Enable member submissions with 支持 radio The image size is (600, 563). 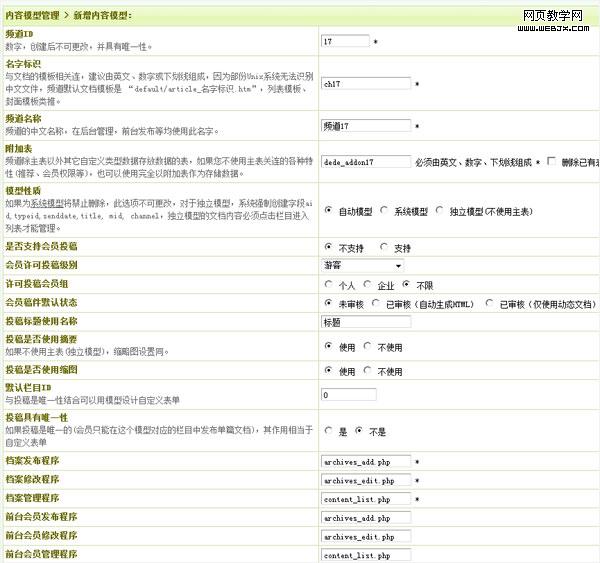pyautogui.click(x=385, y=247)
